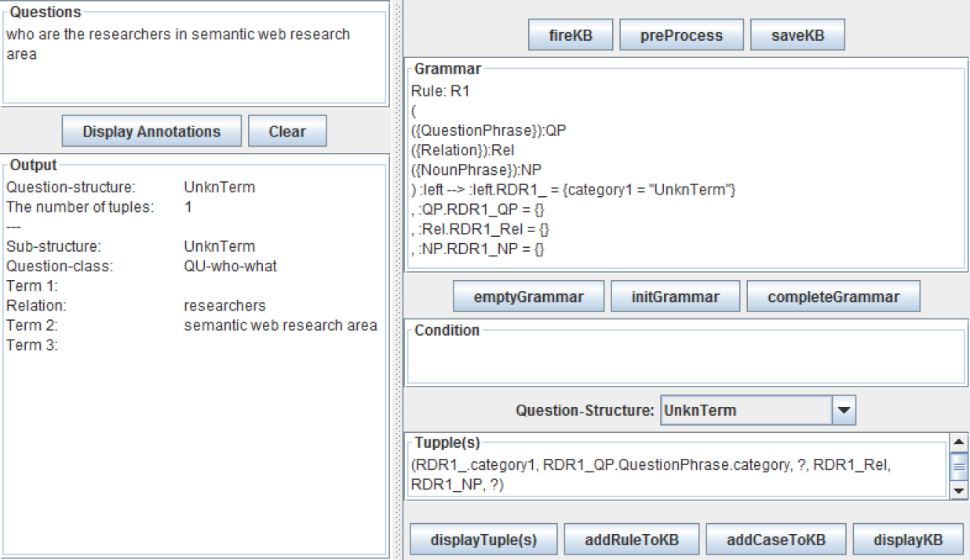This screenshot has height=560, width=970.
Task: Click the 'Term 3:' label in Output
Action: click(31, 345)
